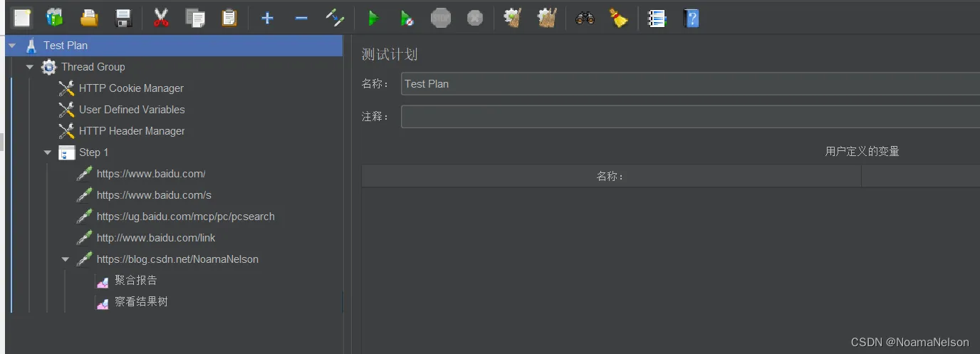Clear all results with the double broom icon
The width and height of the screenshot is (980, 354).
pos(547,18)
